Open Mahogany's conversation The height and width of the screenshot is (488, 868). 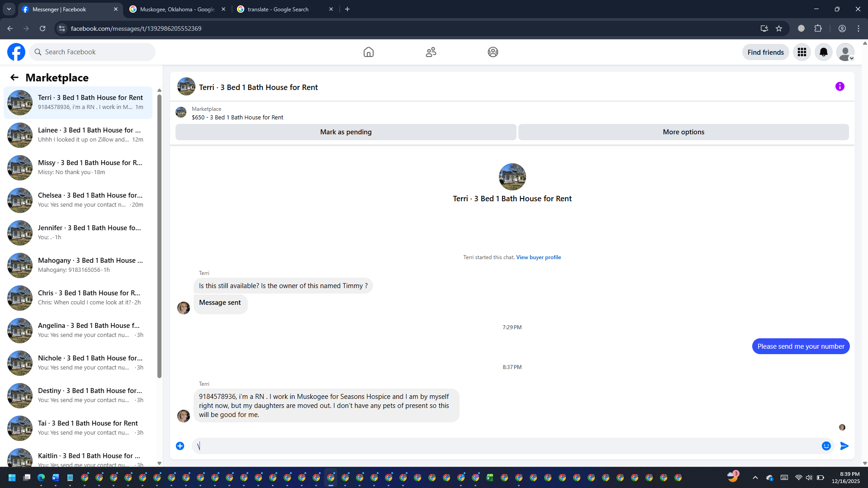coord(78,265)
